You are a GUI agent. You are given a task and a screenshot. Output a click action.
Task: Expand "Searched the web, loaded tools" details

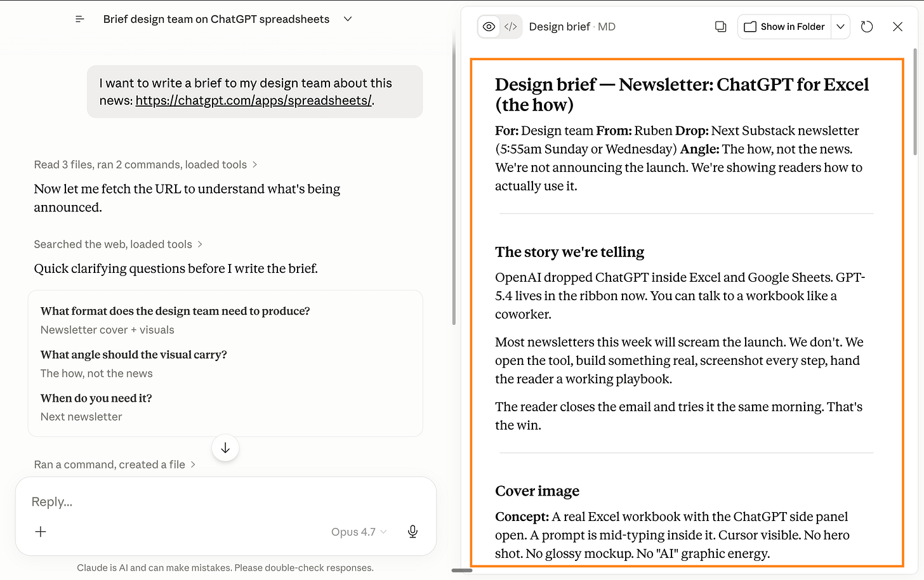118,244
